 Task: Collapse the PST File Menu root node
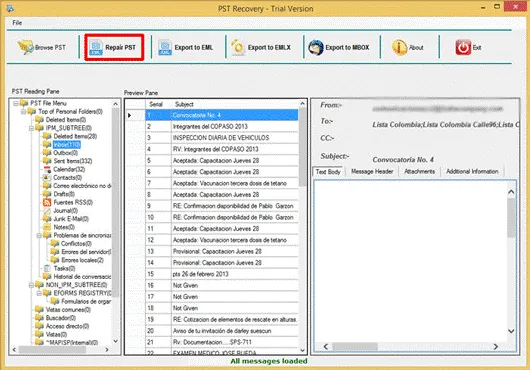[16, 103]
